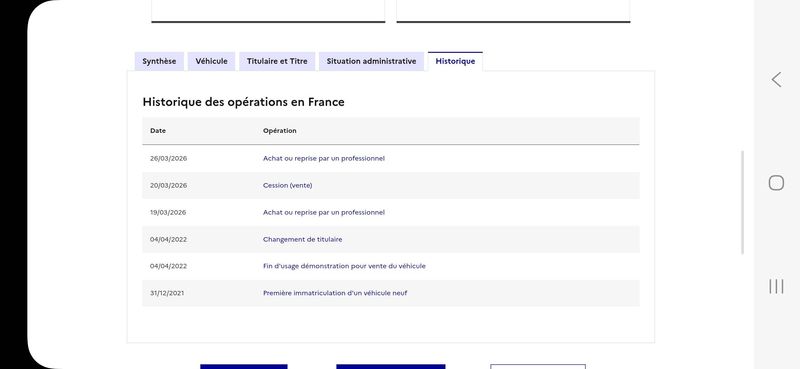The width and height of the screenshot is (800, 369).
Task: Click the Cession (vente) operation
Action: [287, 185]
